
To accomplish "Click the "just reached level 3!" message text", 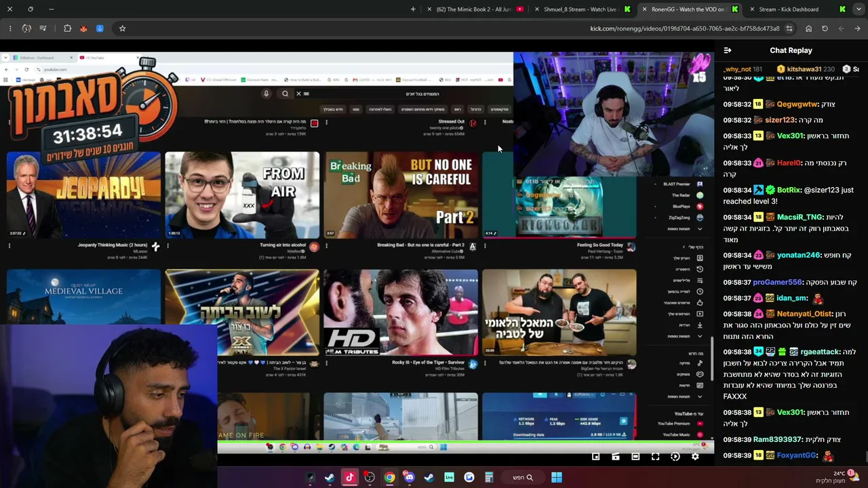I will pyautogui.click(x=789, y=196).
